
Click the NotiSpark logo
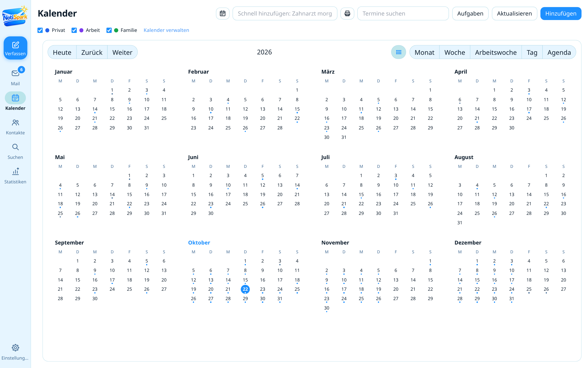15,16
